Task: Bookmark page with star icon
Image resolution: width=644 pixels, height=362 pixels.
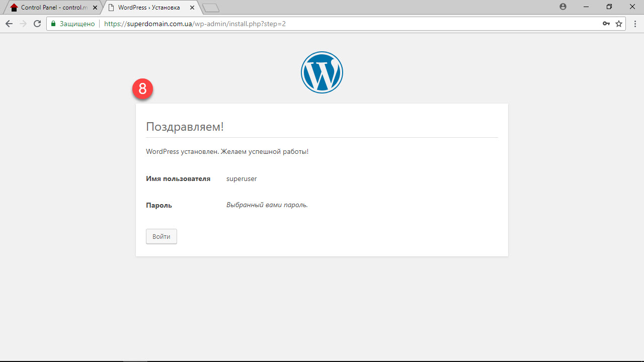Action: point(619,24)
